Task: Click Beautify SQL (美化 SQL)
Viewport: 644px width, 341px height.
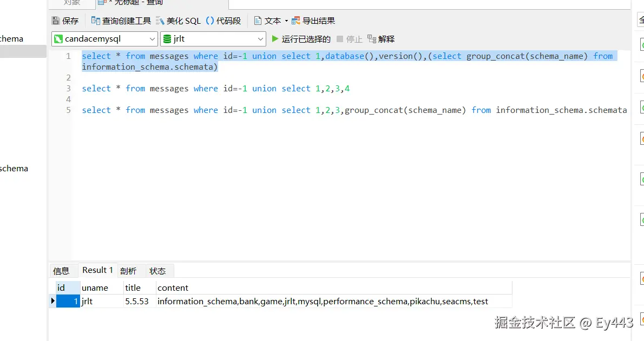Action: click(178, 21)
